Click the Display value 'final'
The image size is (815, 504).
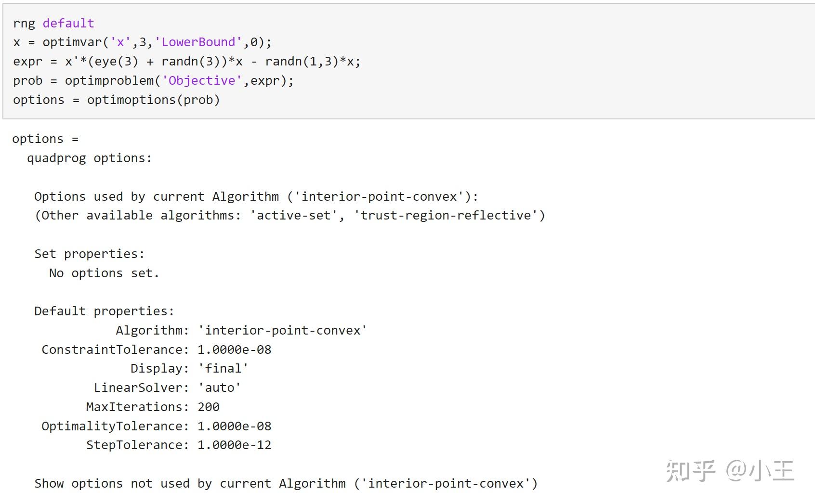tap(223, 368)
